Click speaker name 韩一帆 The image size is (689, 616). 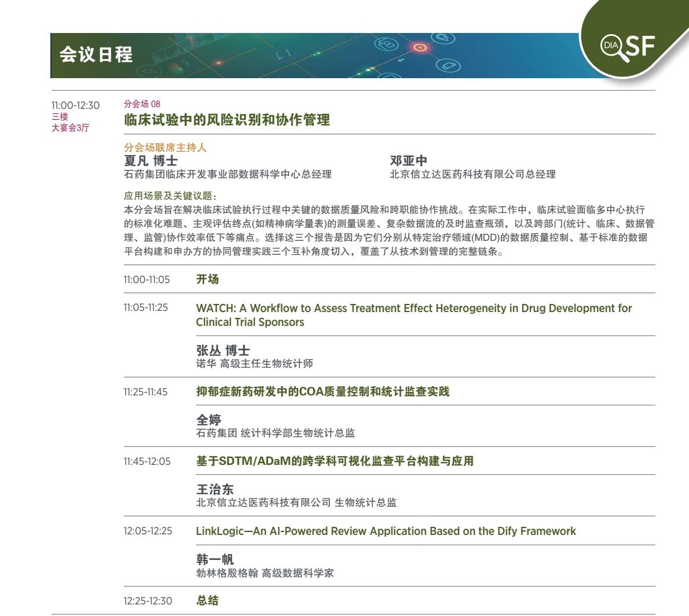click(215, 559)
